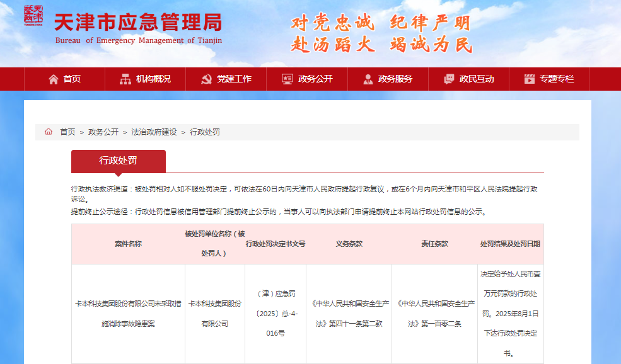Viewport: 621px width, 364px height.
Task: Click the 行政执法救济渠道 notice paragraph
Action: tap(304, 194)
